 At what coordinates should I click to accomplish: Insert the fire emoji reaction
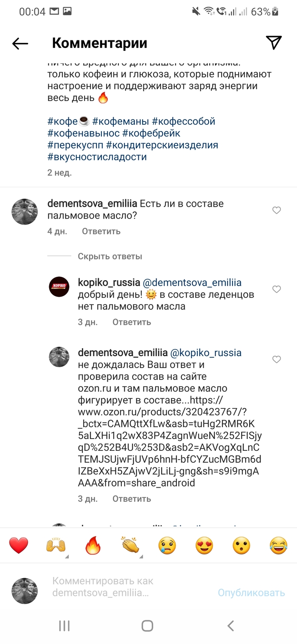(92, 546)
